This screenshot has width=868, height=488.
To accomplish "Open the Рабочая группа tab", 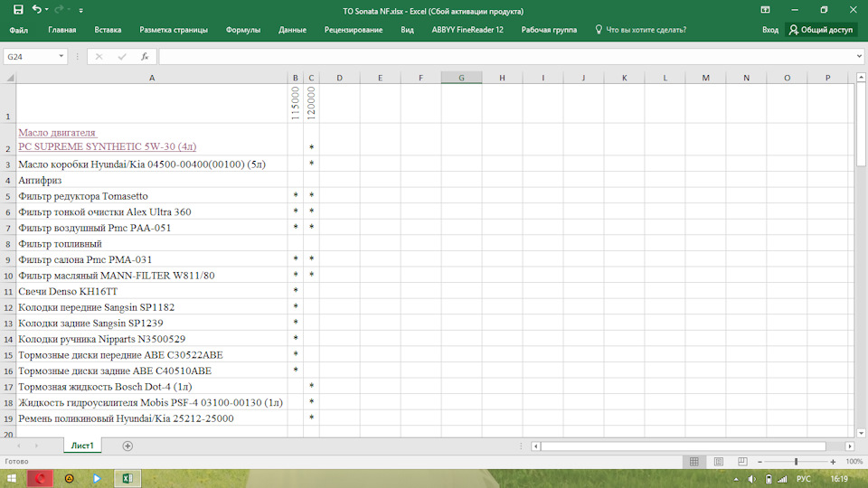I will pos(549,30).
